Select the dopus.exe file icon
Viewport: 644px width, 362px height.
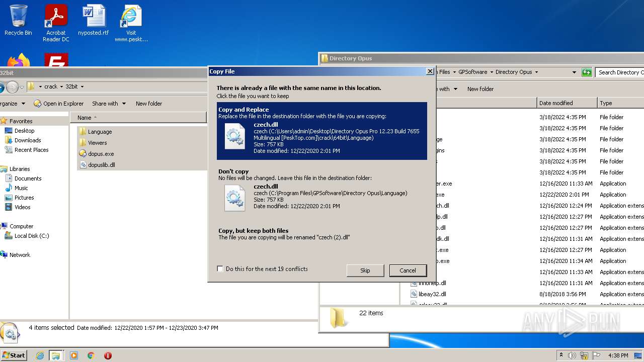pos(84,154)
